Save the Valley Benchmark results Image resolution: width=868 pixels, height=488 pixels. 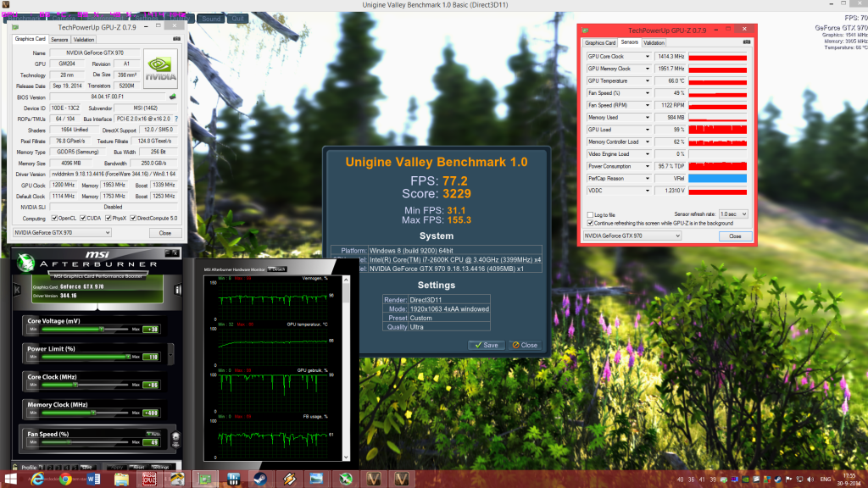pyautogui.click(x=485, y=345)
